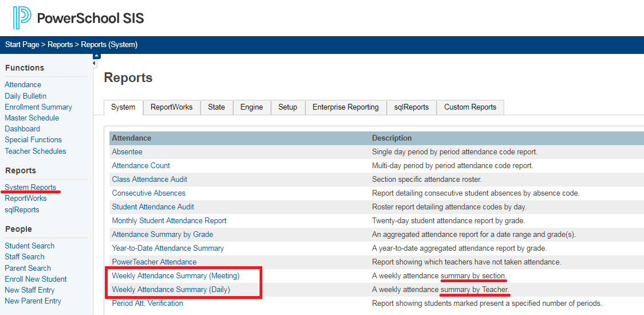Open Attendance Summary by Grade report
The width and height of the screenshot is (644, 315).
coord(163,235)
